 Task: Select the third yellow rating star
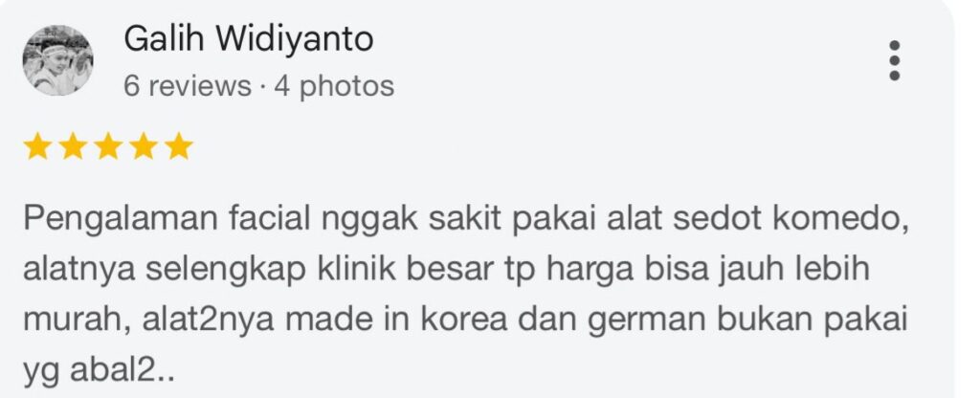click(108, 146)
